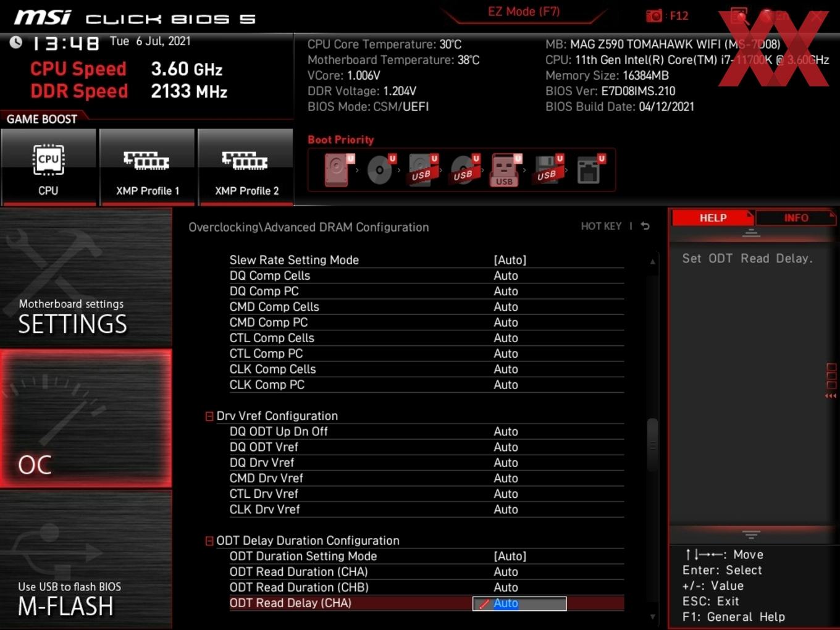This screenshot has height=630, width=840.
Task: Open the OC overclocking section
Action: (x=86, y=419)
